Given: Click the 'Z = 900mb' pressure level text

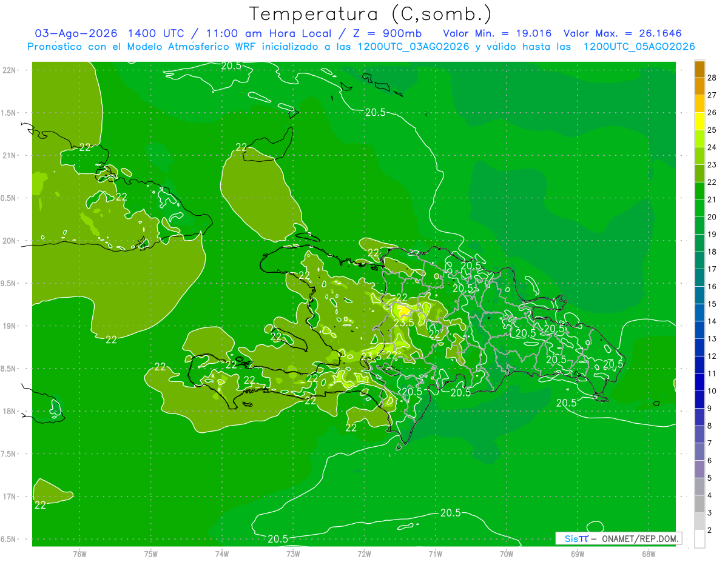Looking at the screenshot, I should pos(388,33).
